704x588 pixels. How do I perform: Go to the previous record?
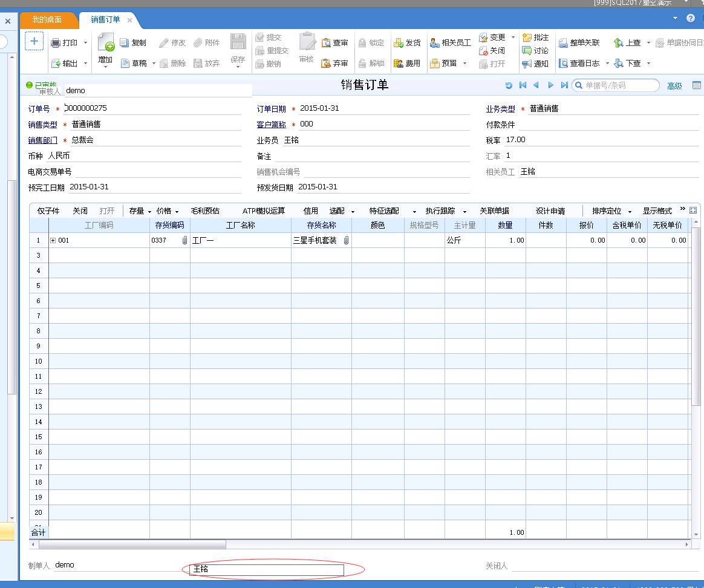pyautogui.click(x=536, y=85)
